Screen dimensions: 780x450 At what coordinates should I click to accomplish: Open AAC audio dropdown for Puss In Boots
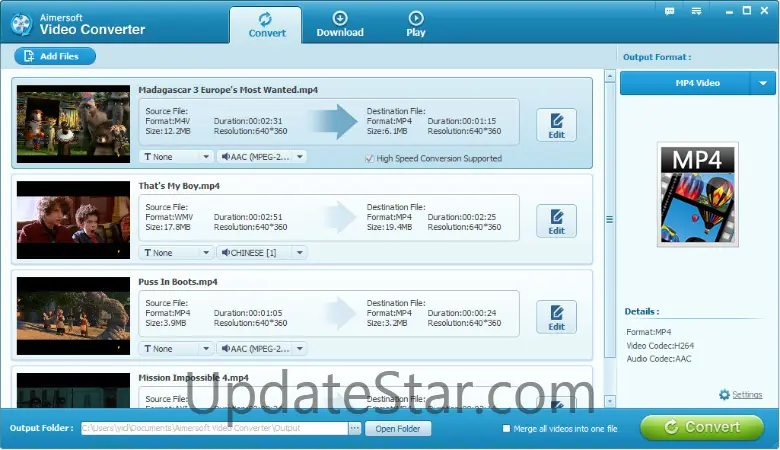coord(262,349)
